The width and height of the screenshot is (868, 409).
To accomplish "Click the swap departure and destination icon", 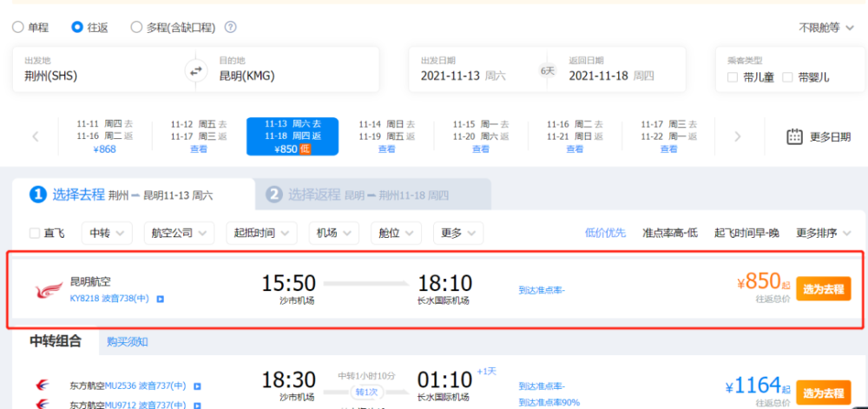I will coord(197,70).
